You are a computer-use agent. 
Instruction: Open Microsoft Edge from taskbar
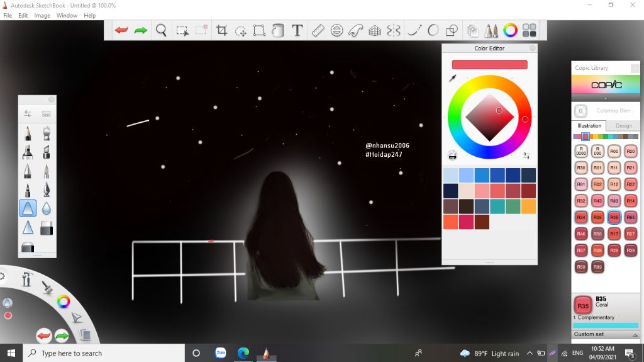(x=243, y=353)
